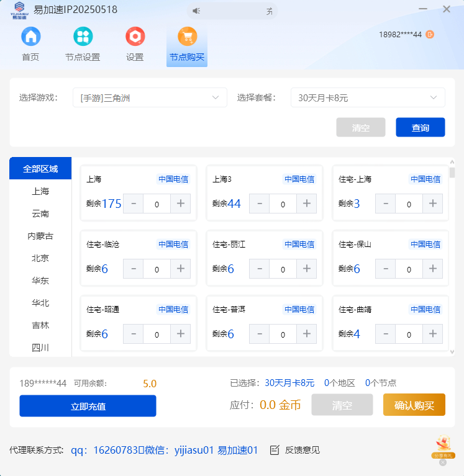Decrease quantity for 住宅-丽江 node
Viewport: 464px width, 476px height.
click(259, 269)
